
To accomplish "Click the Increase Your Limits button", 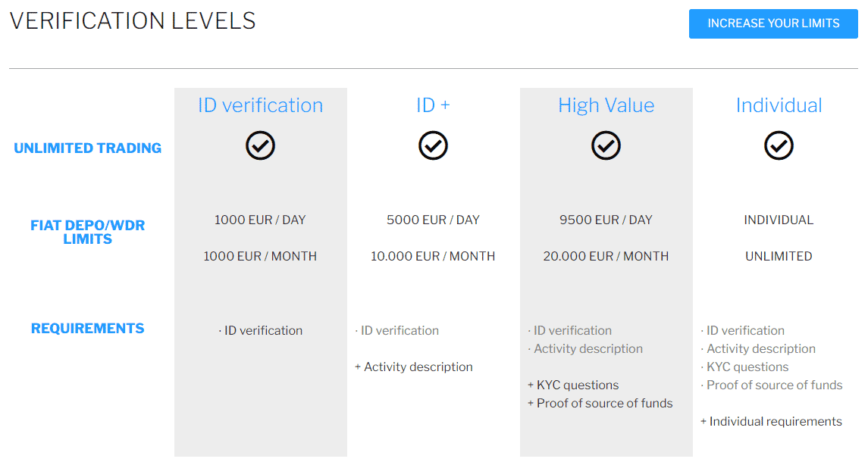I will coord(773,23).
